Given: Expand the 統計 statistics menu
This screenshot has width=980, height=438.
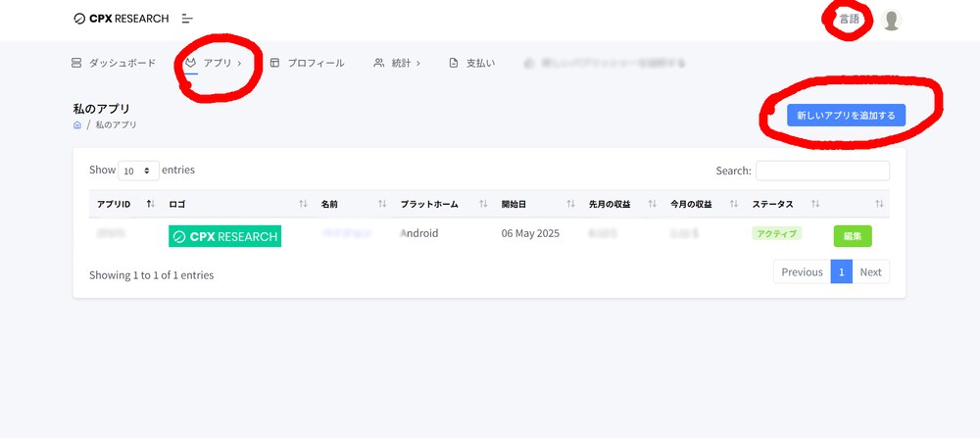Looking at the screenshot, I should coord(397,63).
